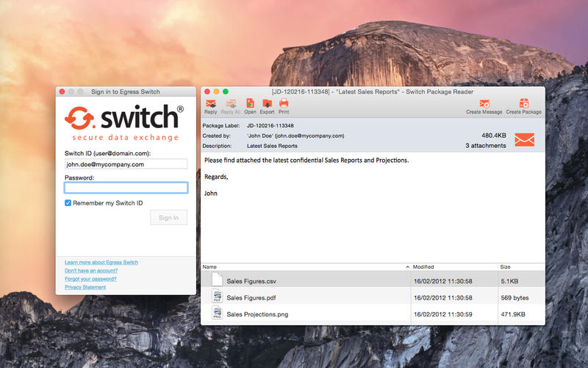Viewport: 588px width, 368px height.
Task: Click the orange envelope package icon
Action: 524,140
